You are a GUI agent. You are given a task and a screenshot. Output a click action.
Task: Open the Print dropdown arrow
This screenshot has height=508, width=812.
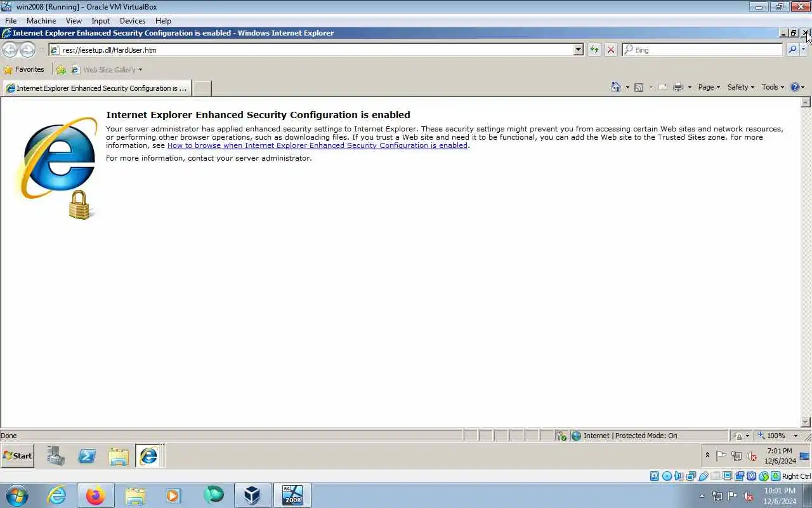point(690,87)
